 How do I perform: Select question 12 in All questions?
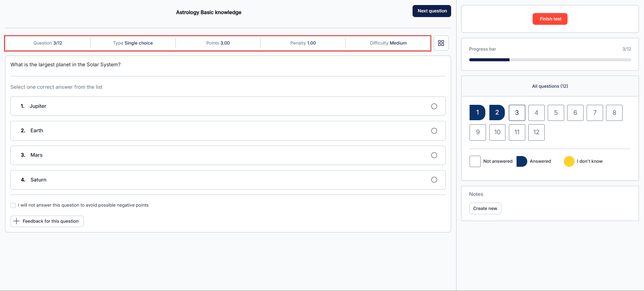click(536, 132)
